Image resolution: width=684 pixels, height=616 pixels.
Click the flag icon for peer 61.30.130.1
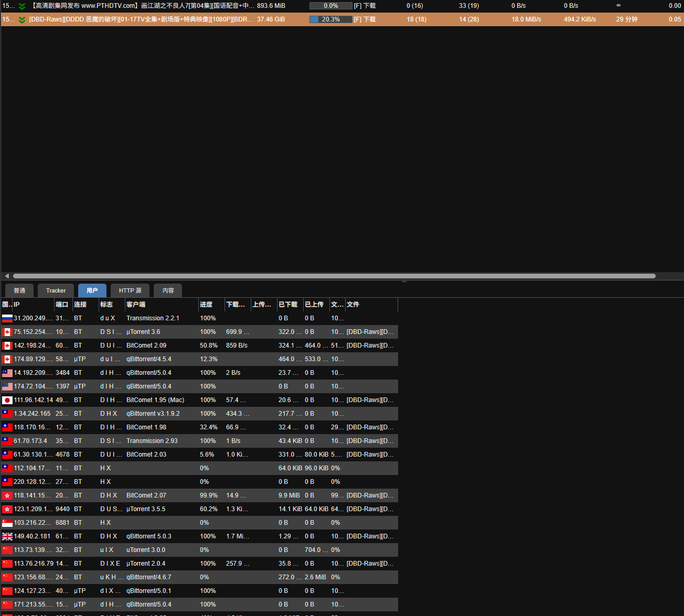click(x=7, y=455)
